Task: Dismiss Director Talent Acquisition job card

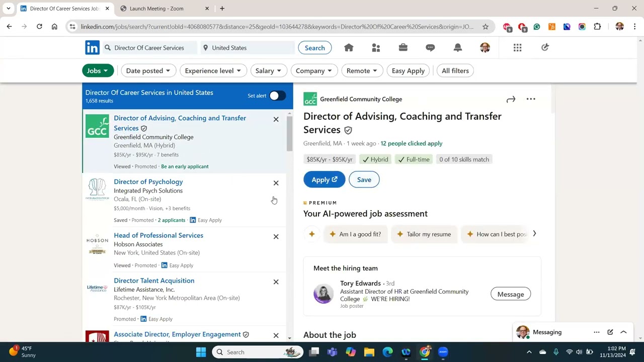Action: point(276,282)
